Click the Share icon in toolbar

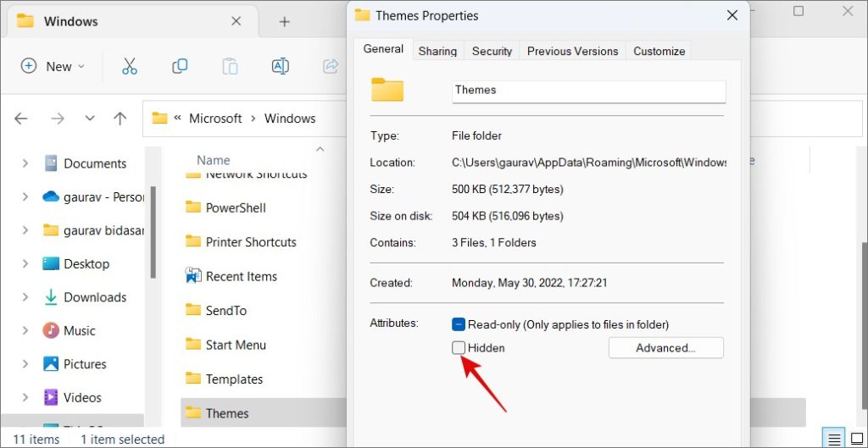tap(331, 66)
